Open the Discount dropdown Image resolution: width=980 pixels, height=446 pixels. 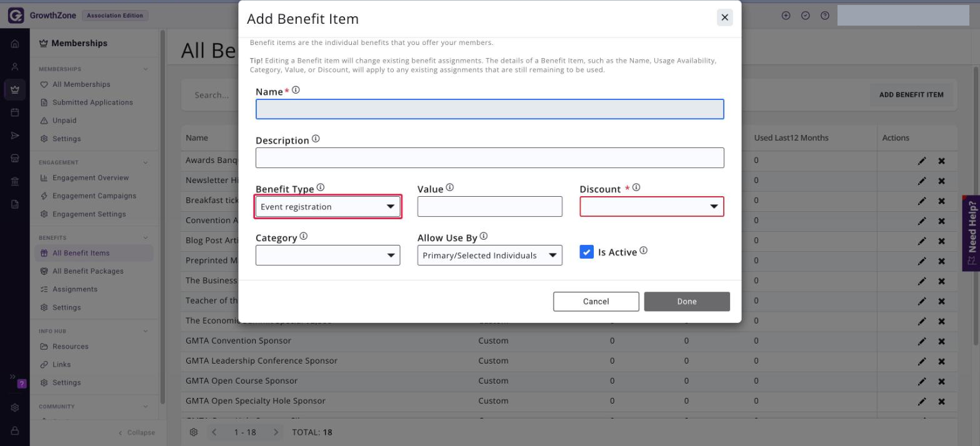(x=652, y=207)
